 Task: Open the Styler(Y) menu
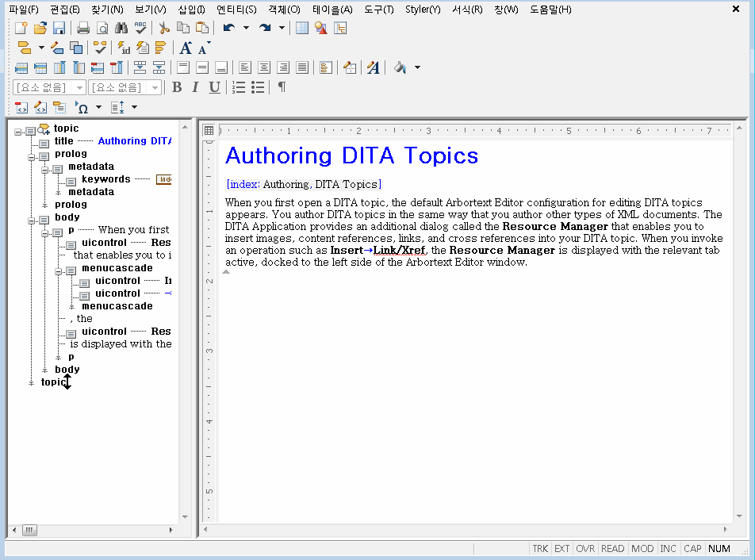423,10
